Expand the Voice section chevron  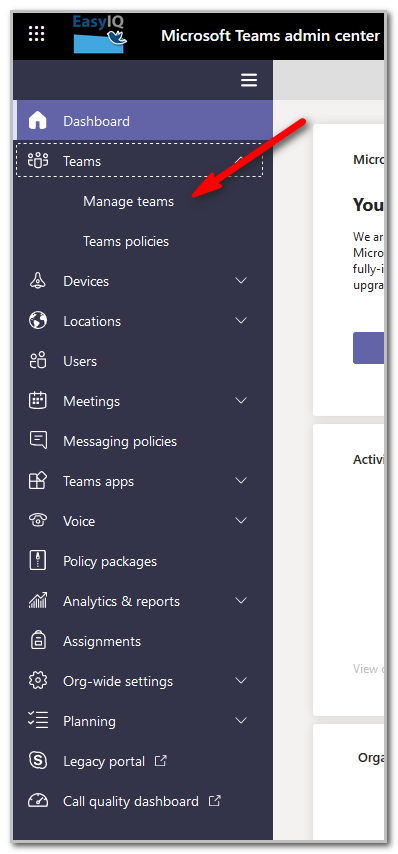241,521
